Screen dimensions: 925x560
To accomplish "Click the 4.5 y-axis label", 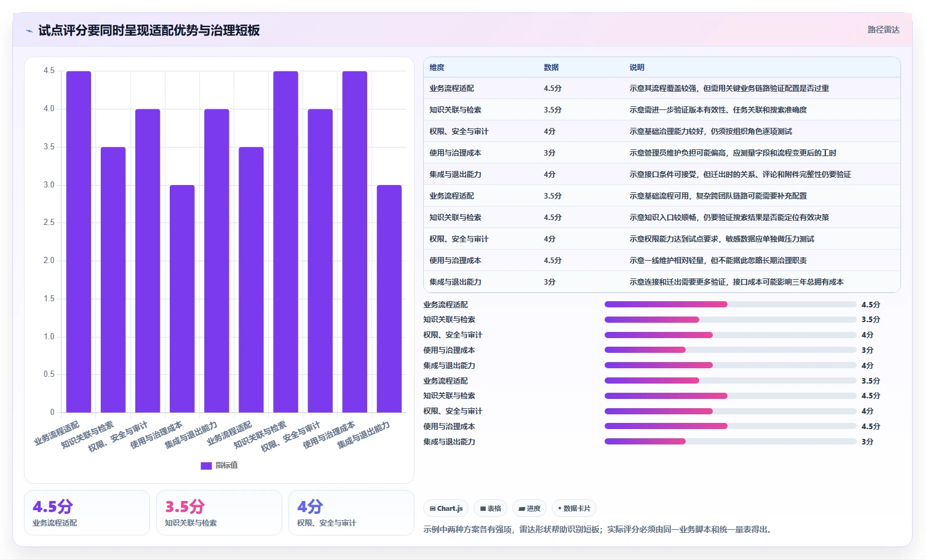I will 49,71.
